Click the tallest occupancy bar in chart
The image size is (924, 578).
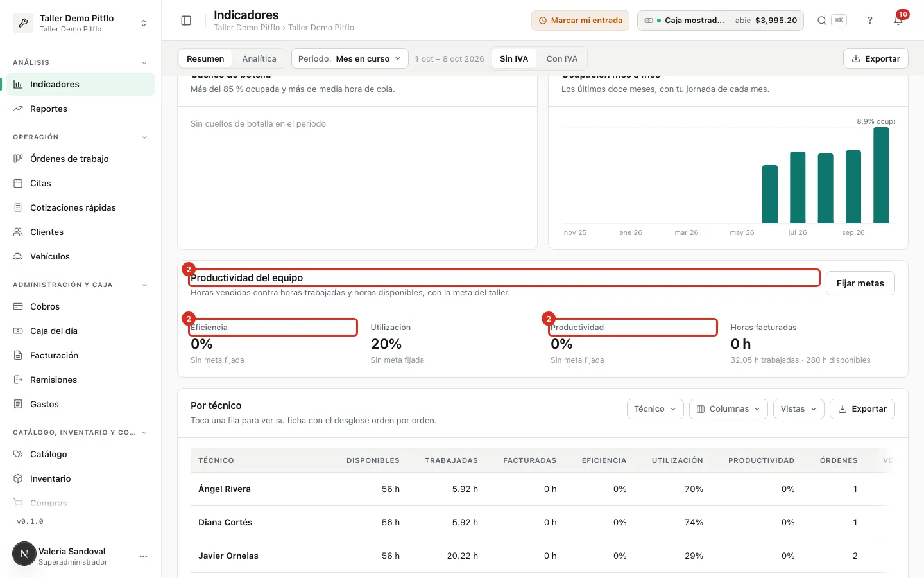881,175
